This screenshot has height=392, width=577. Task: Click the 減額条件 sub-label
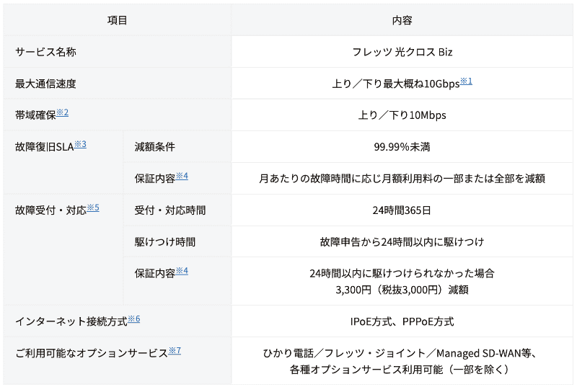(x=154, y=147)
